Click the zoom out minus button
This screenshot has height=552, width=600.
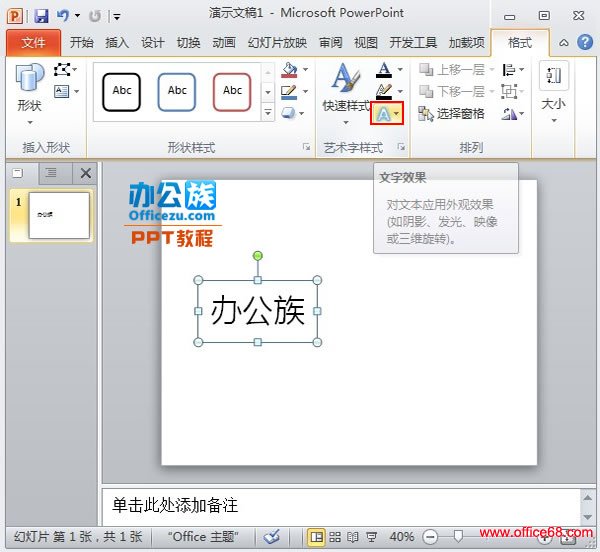[430, 537]
